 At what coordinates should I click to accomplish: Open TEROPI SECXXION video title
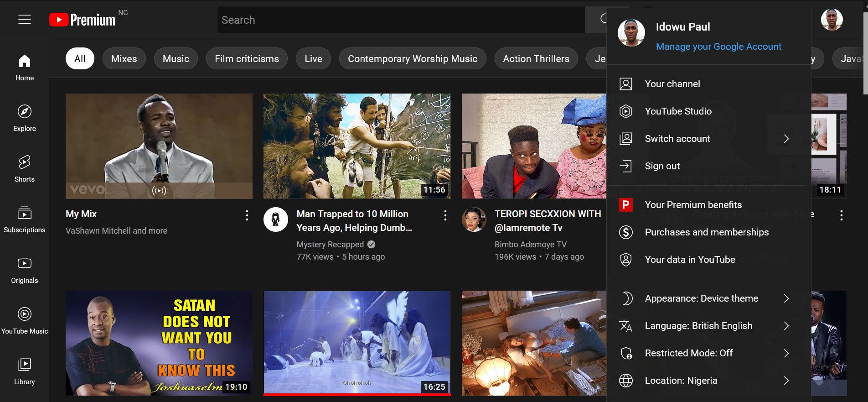[x=548, y=221]
